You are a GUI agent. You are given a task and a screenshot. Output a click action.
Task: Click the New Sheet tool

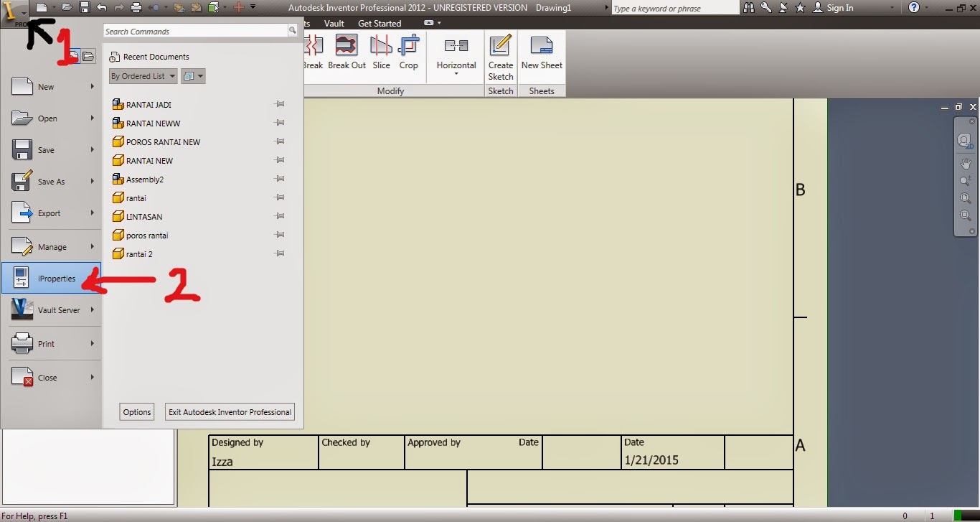tap(542, 52)
